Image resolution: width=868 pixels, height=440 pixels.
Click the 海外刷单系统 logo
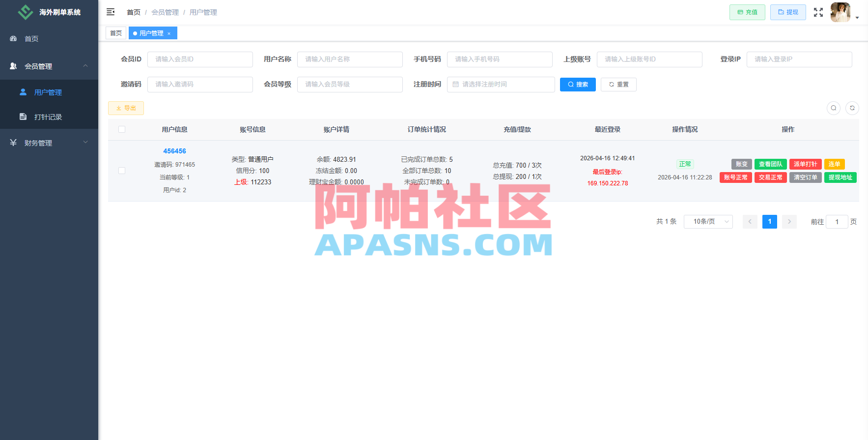pyautogui.click(x=49, y=12)
